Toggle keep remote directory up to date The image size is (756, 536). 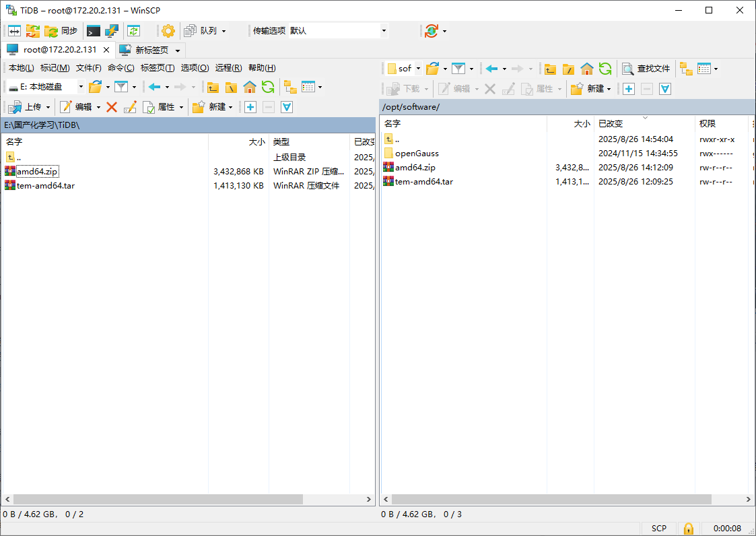[133, 31]
